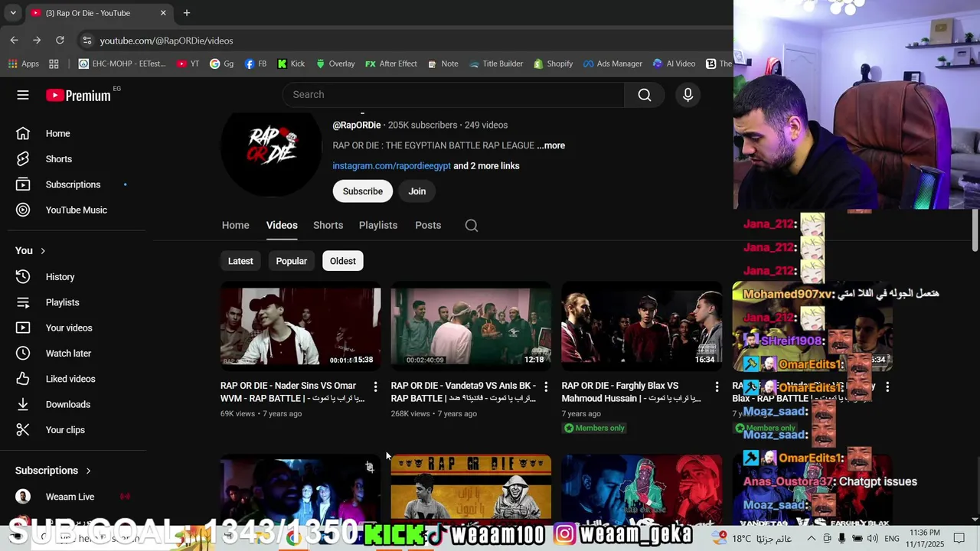This screenshot has height=551, width=980.
Task: Expand the You section chevron
Action: (x=43, y=251)
